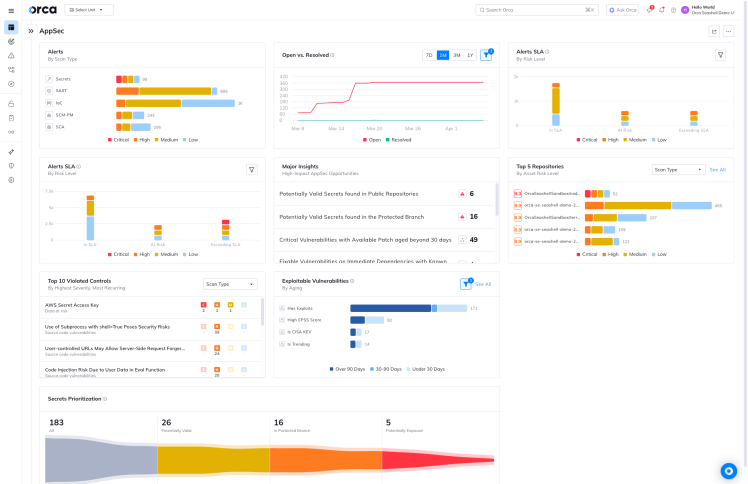Click the Top 10 Violated Controls scrollbar

(x=262, y=312)
